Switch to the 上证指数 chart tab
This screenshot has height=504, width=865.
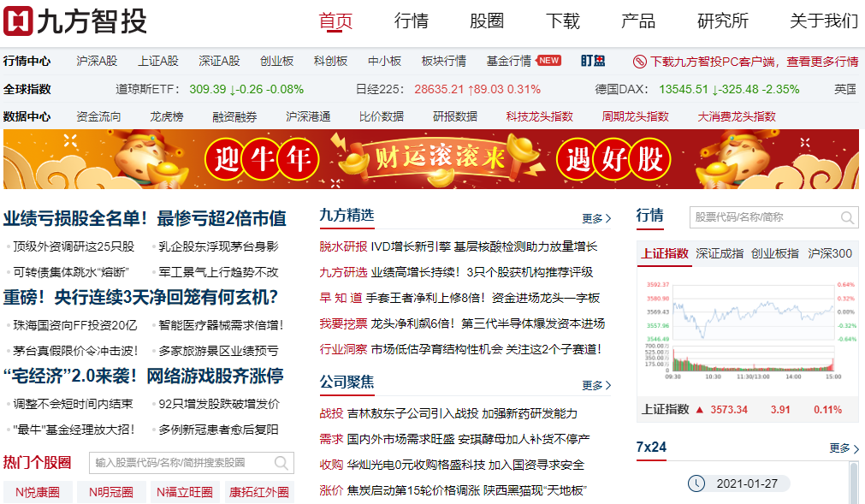point(665,253)
